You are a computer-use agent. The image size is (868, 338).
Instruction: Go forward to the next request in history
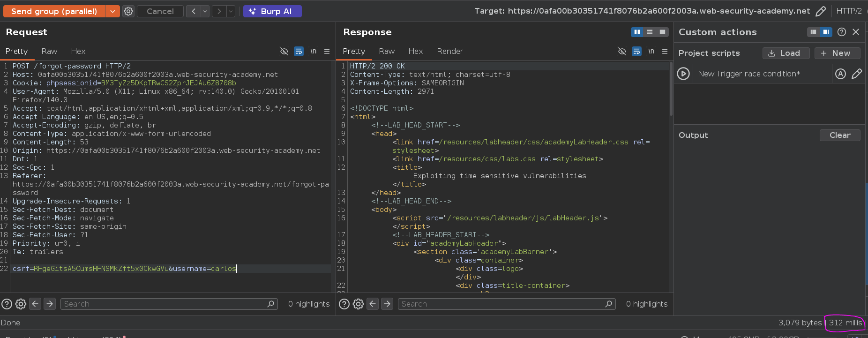tap(219, 11)
